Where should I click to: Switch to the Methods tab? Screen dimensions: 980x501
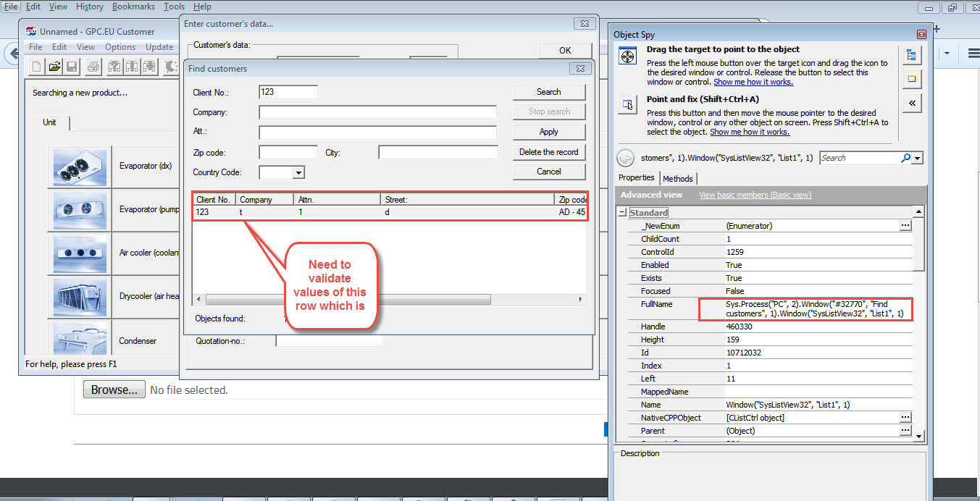(x=678, y=178)
